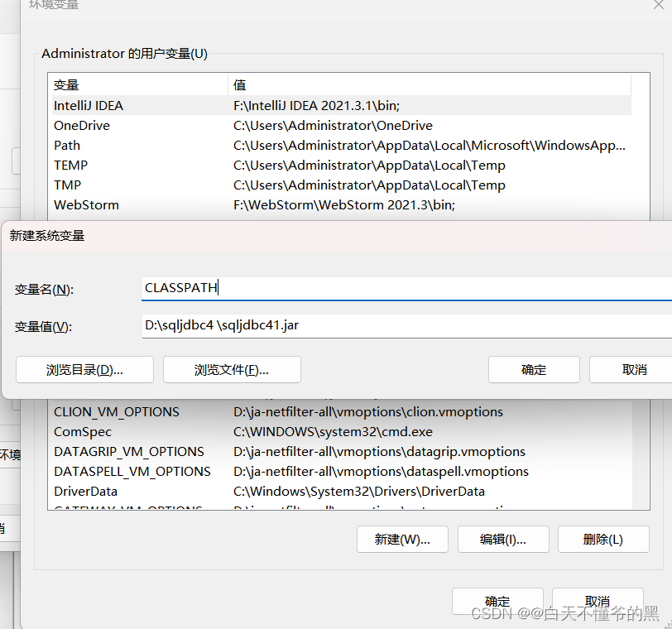Click the 值 column header in user variables

pyautogui.click(x=430, y=85)
